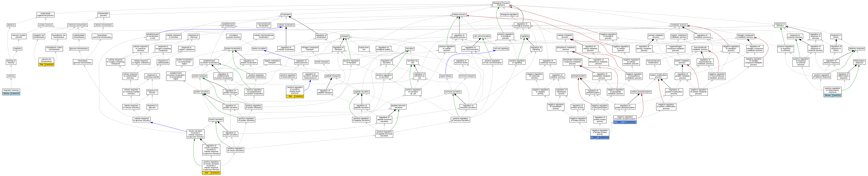Image resolution: width=868 pixels, height=176 pixels.
Task: Click the 'cellular homeostasis' node
Action: (103, 25)
